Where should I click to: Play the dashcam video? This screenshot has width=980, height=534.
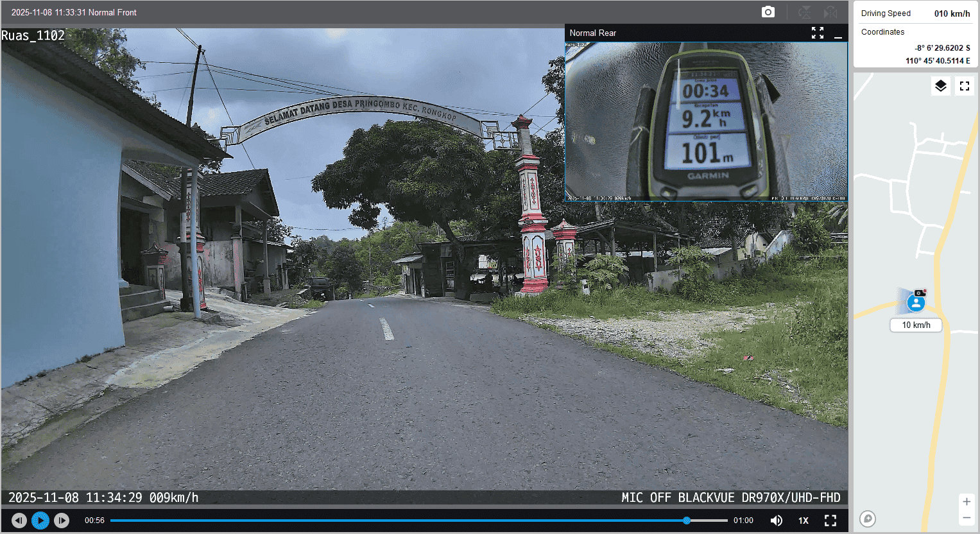(x=40, y=521)
